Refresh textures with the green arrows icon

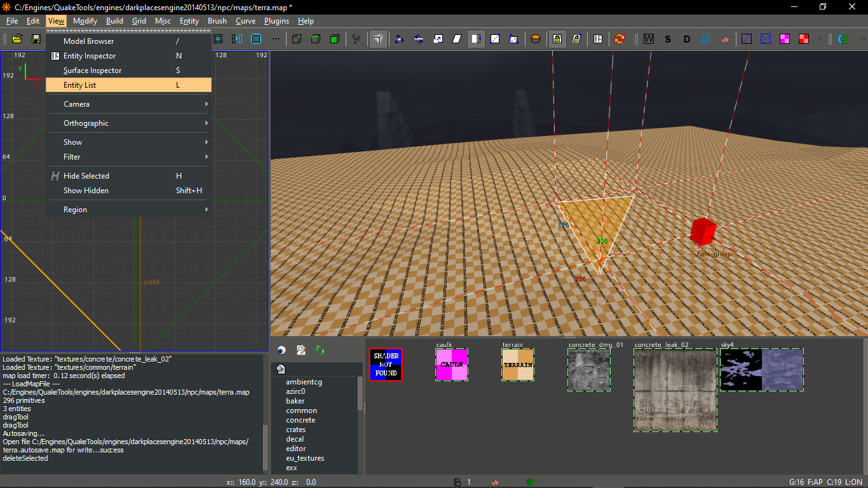(320, 349)
